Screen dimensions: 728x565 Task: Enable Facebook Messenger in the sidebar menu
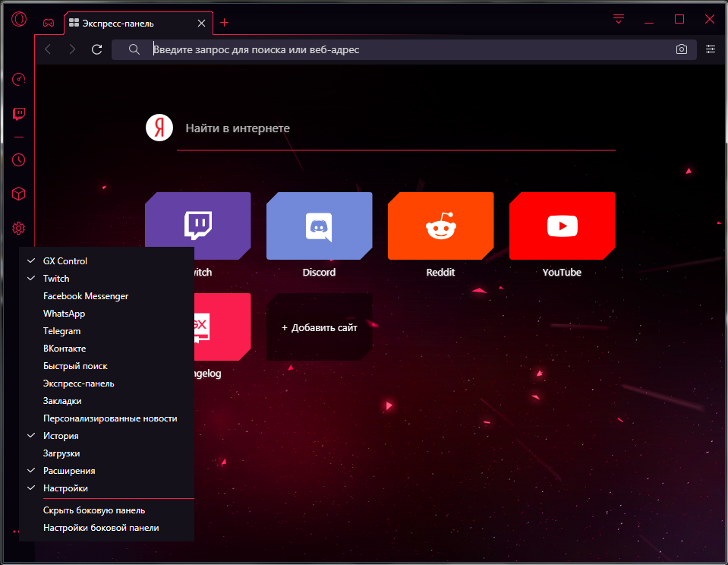(106, 296)
